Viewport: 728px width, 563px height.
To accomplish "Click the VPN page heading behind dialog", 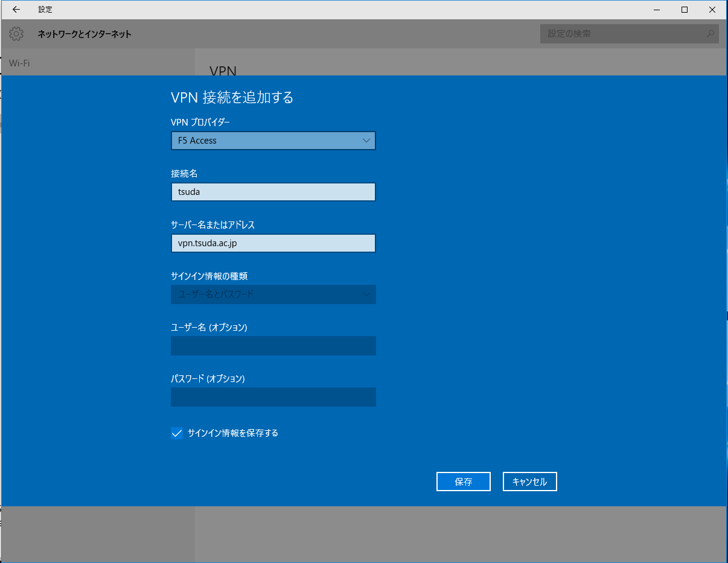I will coord(222,70).
